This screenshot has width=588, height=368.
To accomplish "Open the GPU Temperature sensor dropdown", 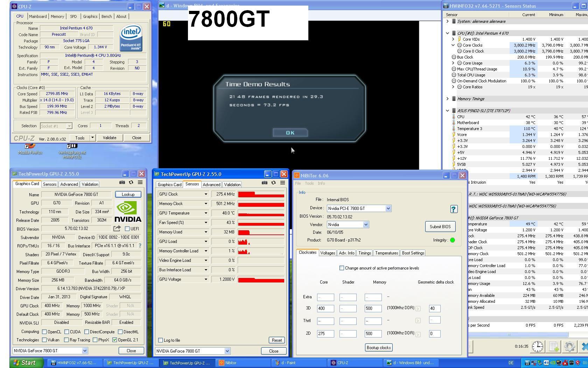I will [206, 213].
